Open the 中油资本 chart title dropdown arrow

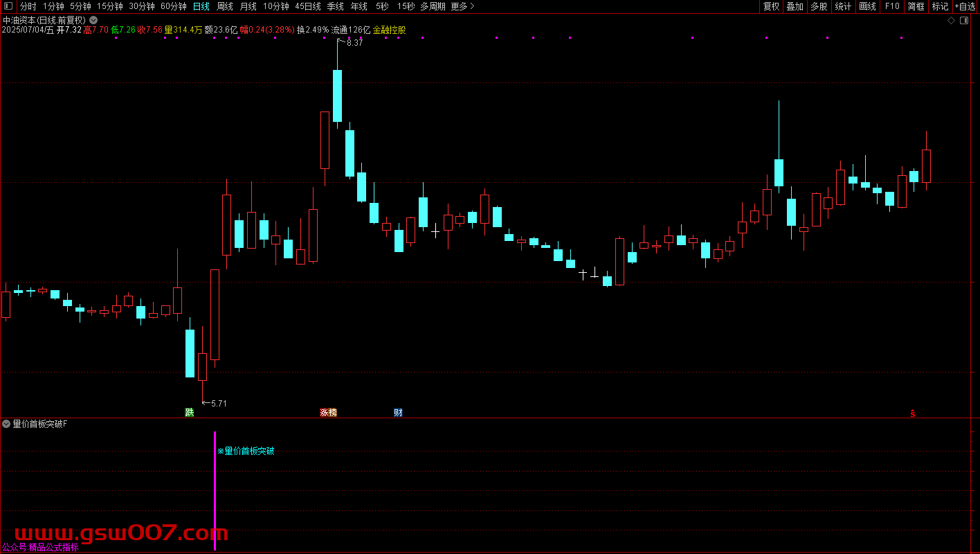tap(93, 20)
